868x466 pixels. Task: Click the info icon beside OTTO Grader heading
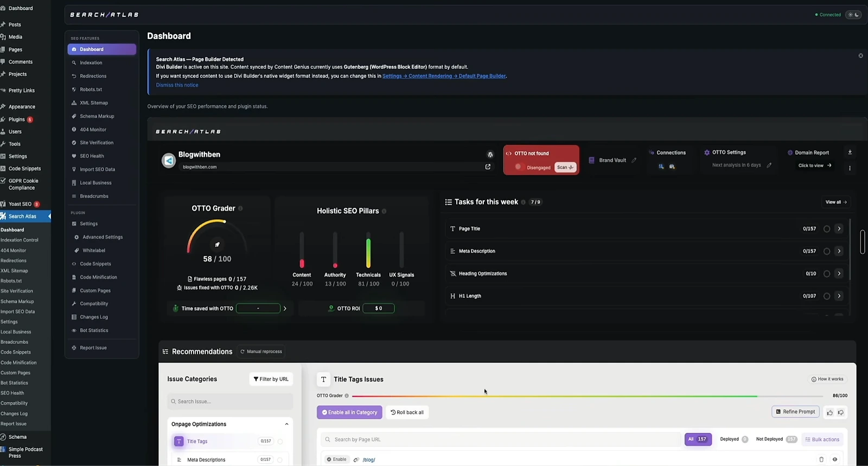pyautogui.click(x=240, y=208)
